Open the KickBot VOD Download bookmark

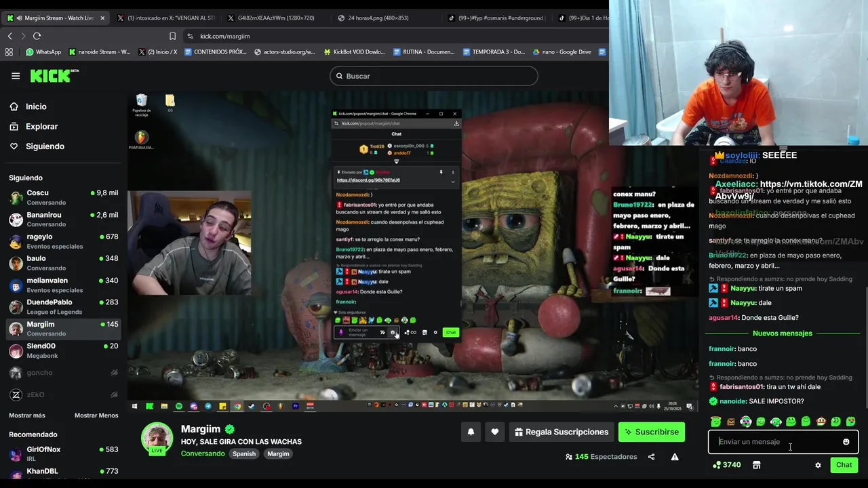354,52
